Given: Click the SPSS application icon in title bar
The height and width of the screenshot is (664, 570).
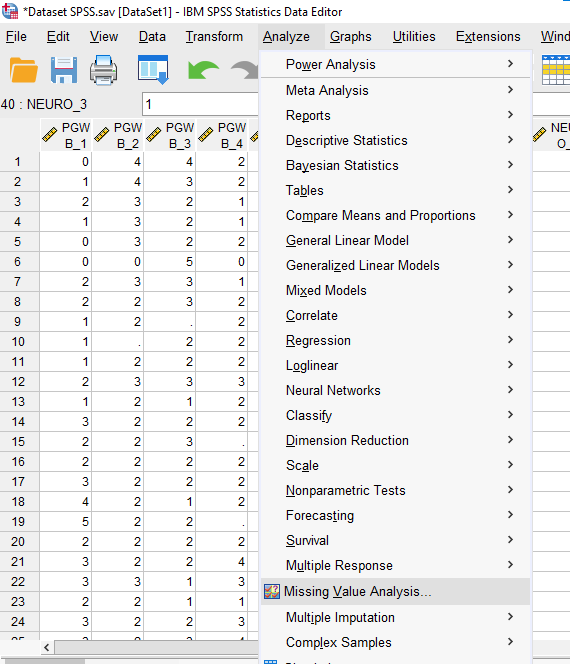Looking at the screenshot, I should tap(10, 11).
